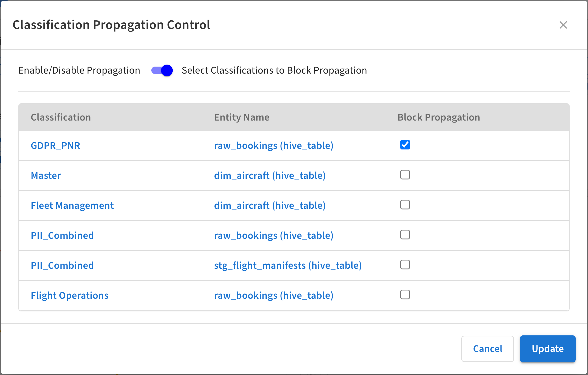Open PII_Combined link in the raw_bookings row
Screen dimensions: 588x375
[62, 236]
